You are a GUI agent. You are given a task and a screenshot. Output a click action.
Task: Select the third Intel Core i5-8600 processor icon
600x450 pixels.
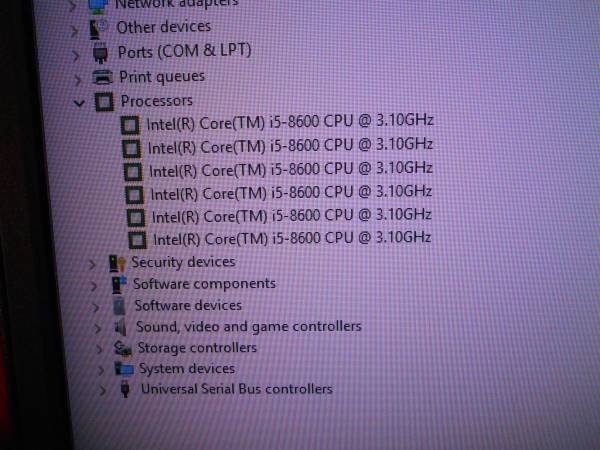coord(134,172)
